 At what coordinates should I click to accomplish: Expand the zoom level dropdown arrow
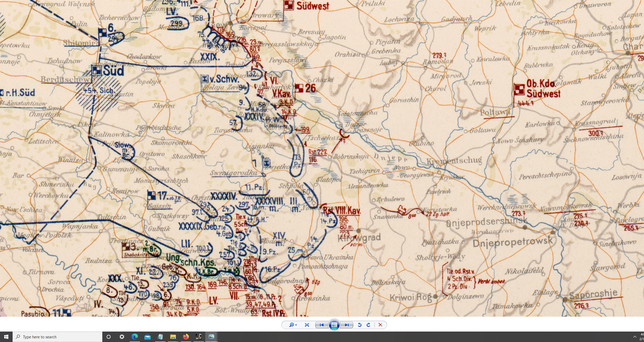tap(296, 325)
